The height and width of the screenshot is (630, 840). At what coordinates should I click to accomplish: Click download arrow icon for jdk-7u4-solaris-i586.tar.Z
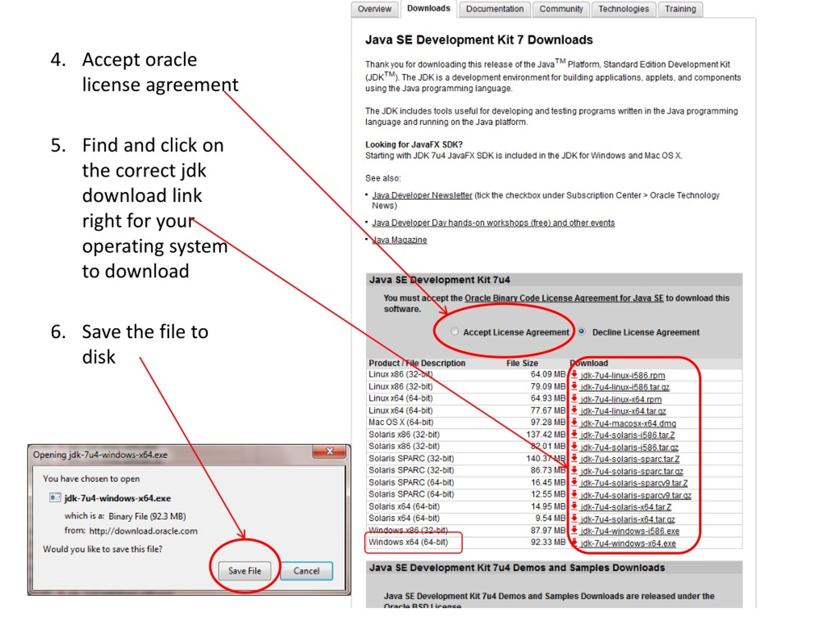coord(574,434)
